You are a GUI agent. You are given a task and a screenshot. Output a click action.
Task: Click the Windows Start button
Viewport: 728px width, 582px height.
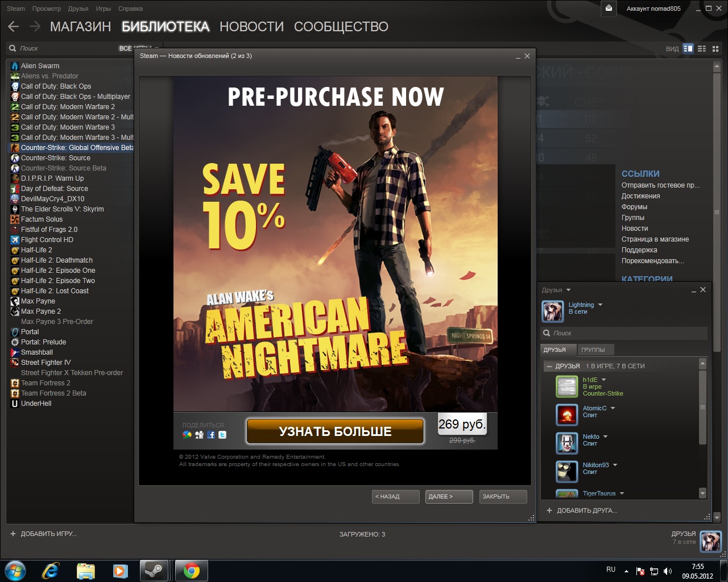click(x=15, y=570)
